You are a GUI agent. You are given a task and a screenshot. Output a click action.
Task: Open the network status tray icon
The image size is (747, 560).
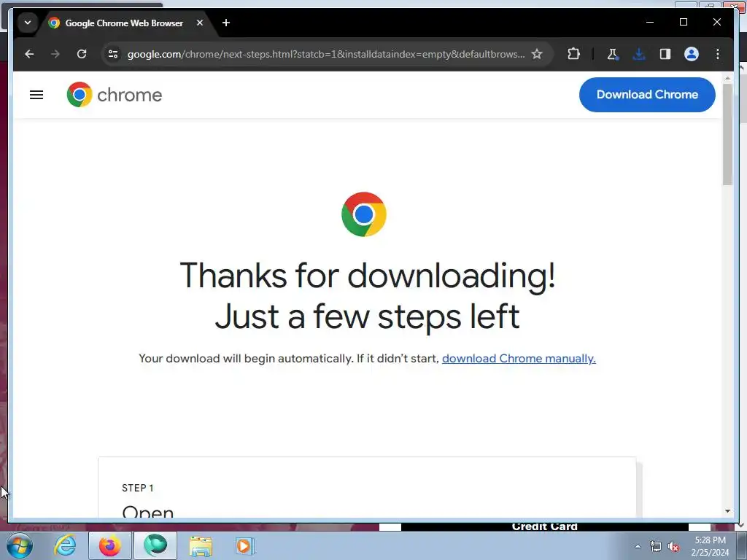pyautogui.click(x=656, y=547)
